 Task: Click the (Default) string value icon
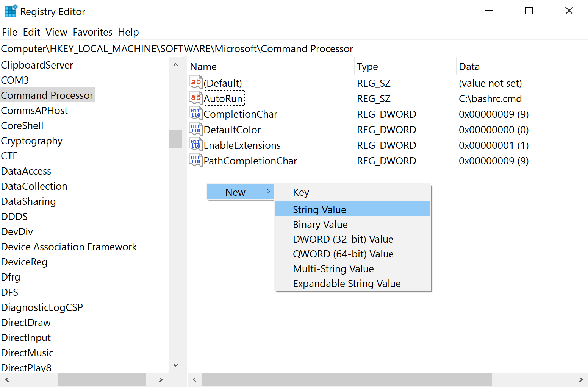click(196, 83)
